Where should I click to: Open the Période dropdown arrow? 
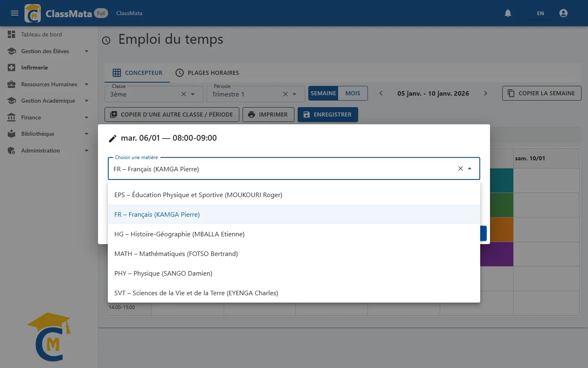tap(294, 94)
